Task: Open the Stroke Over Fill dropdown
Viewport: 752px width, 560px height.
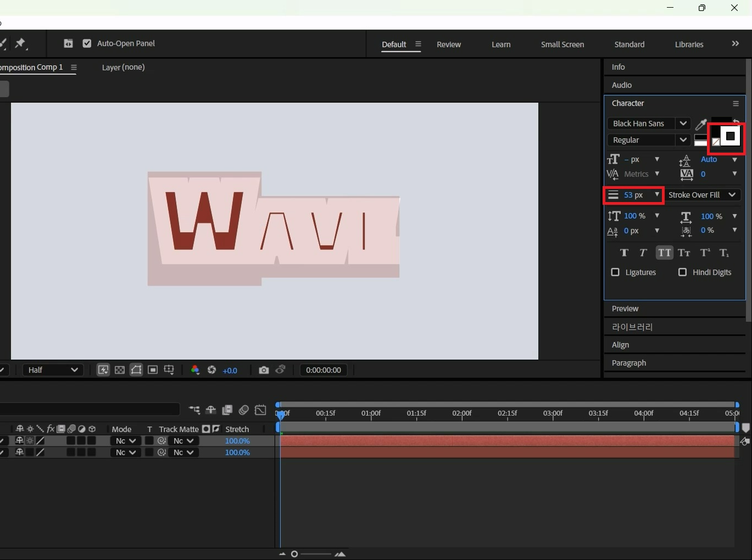Action: (x=703, y=195)
